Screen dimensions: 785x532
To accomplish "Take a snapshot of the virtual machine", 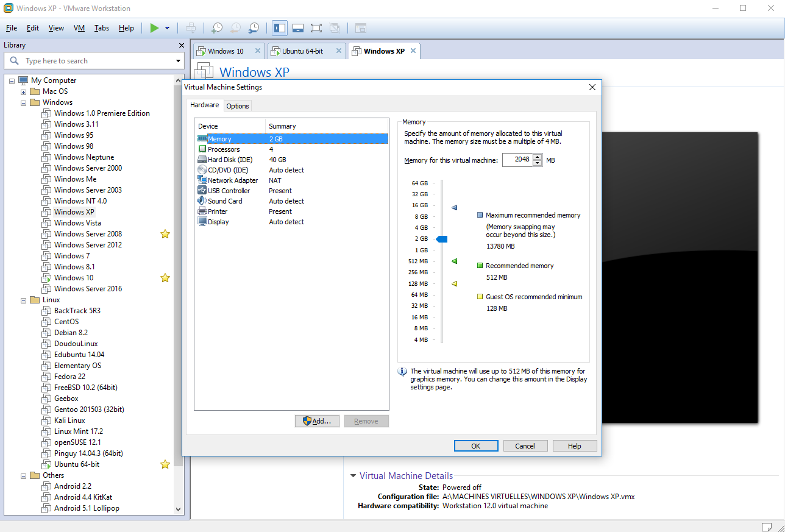I will coord(217,28).
